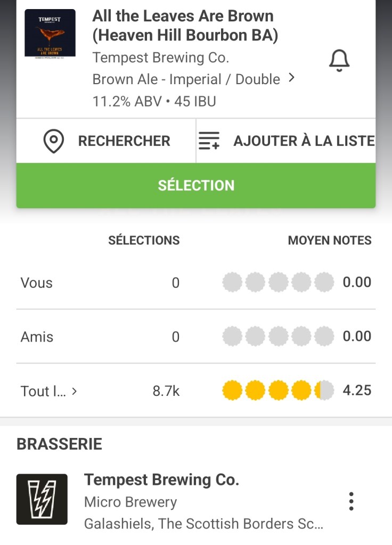Image resolution: width=392 pixels, height=545 pixels.
Task: Open the three-dot brewery options menu
Action: click(350, 501)
